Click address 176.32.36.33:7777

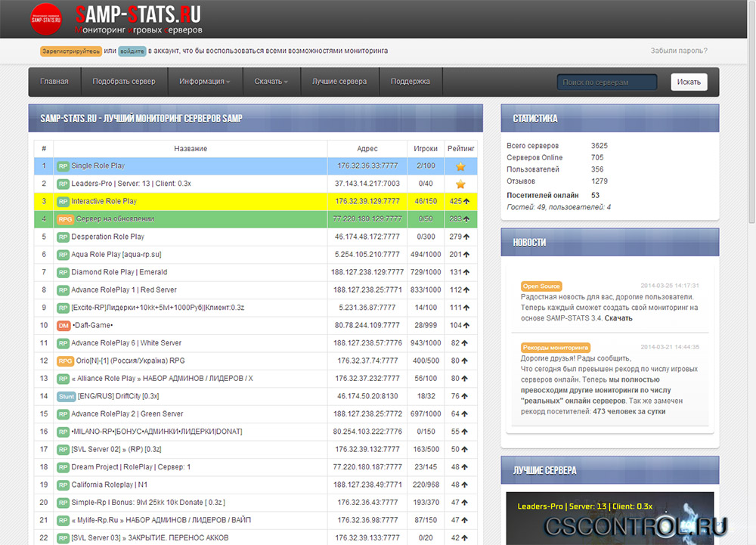[x=367, y=166]
